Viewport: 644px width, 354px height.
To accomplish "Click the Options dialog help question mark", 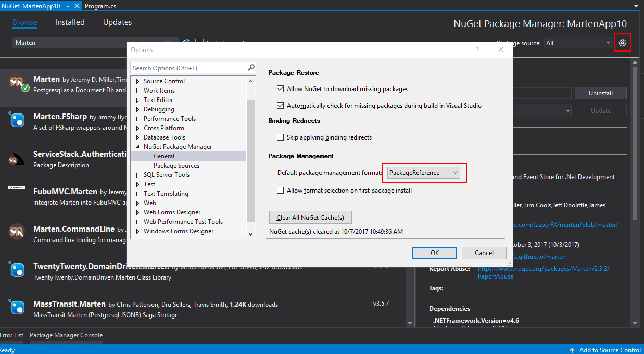I will 477,50.
